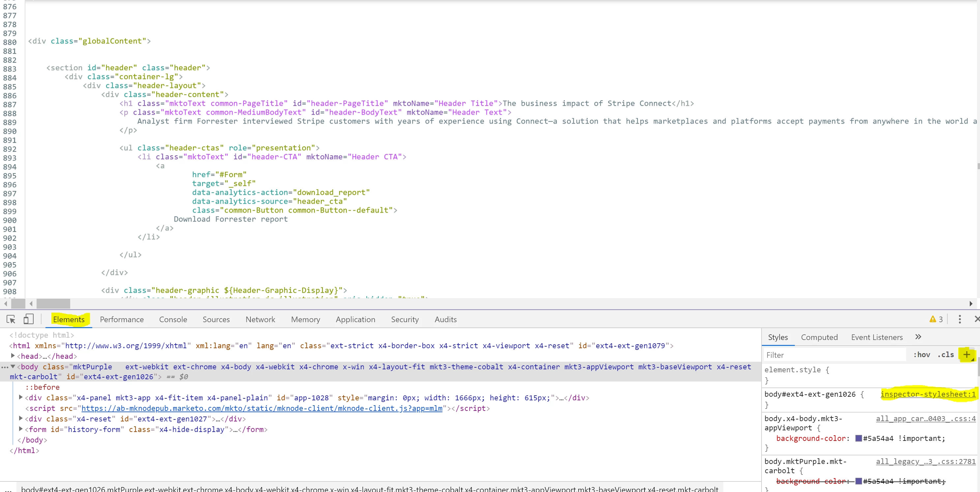The height and width of the screenshot is (492, 980).
Task: Click the horizontal scrollbar right arrow
Action: pos(970,303)
